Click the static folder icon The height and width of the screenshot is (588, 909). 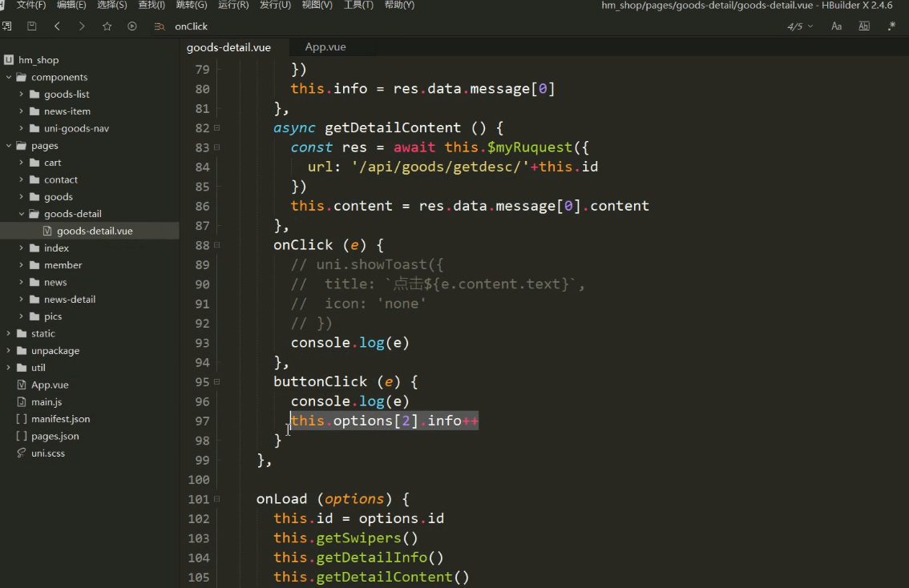click(22, 333)
